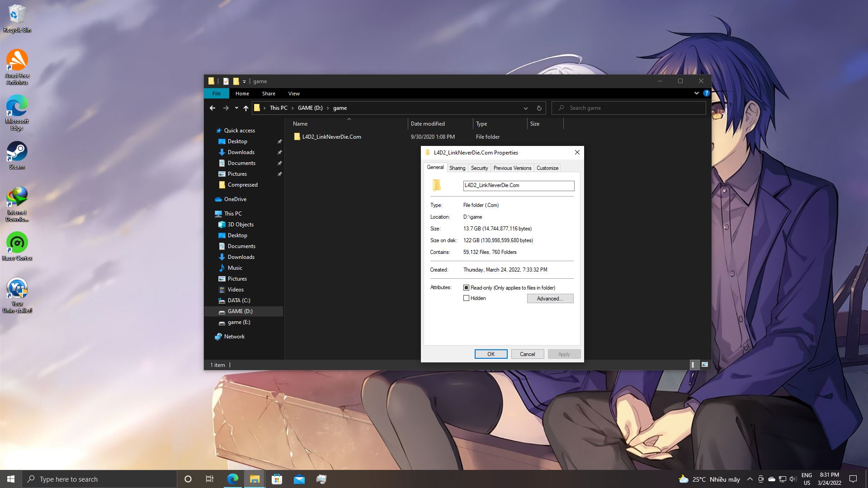Click the refresh icon in the address bar

point(539,108)
